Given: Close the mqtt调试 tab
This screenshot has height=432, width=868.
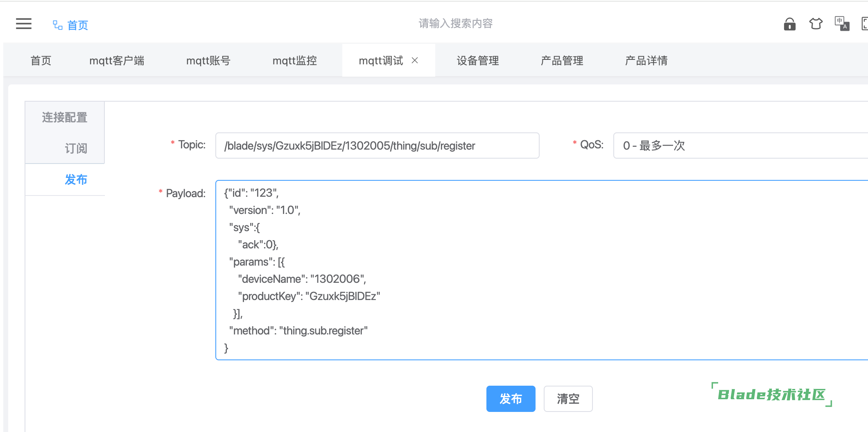Looking at the screenshot, I should pos(415,61).
